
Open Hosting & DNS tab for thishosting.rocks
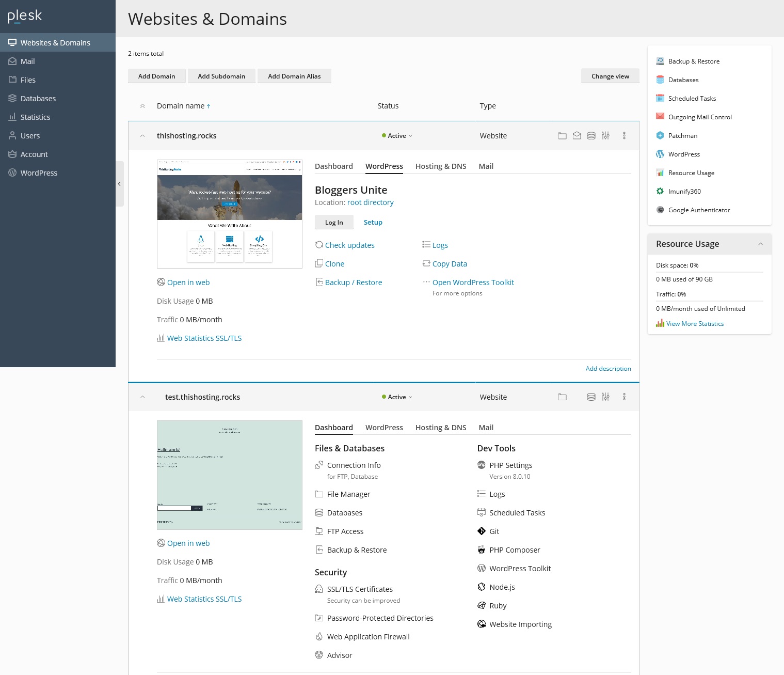coord(441,166)
